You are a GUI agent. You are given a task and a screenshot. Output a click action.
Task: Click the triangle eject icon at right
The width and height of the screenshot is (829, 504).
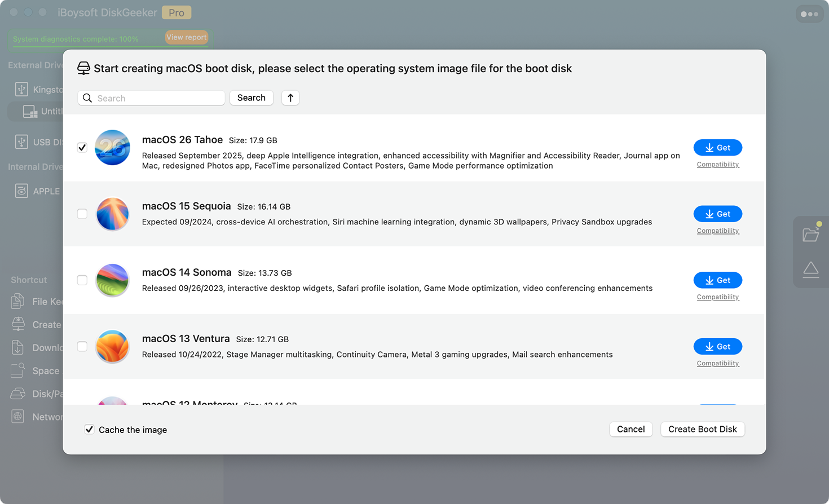pos(810,269)
